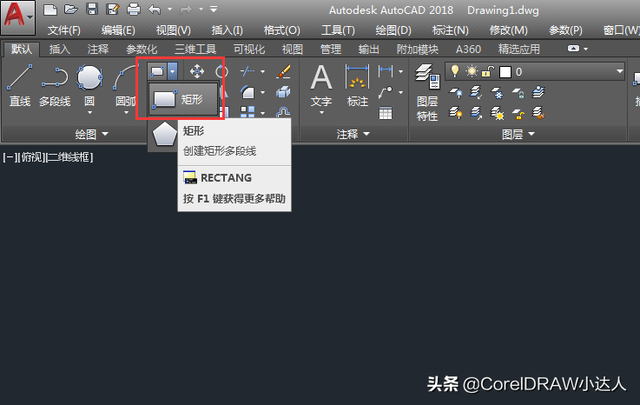Screen dimensions: 640x405
Task: Open the 格式(O) menu
Action: tap(282, 30)
